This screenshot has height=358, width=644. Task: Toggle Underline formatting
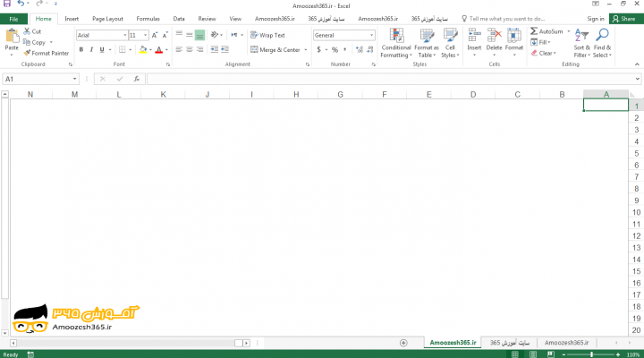101,50
